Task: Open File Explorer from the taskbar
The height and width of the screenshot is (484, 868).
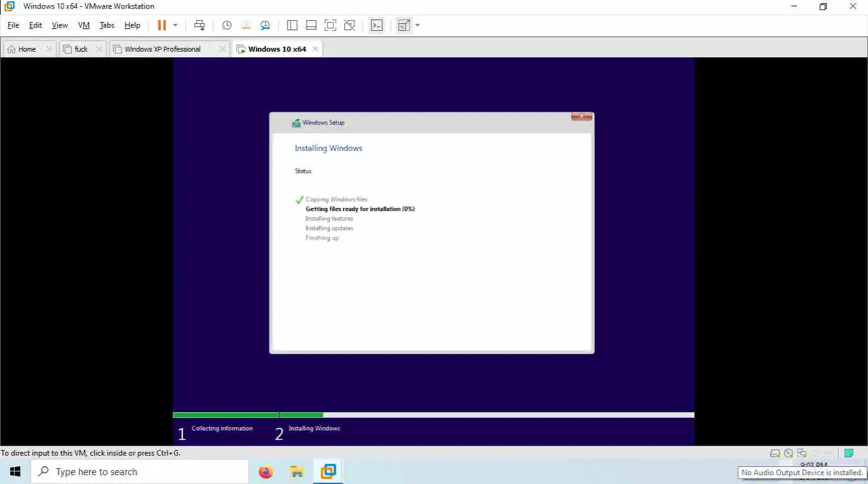Action: tap(297, 471)
